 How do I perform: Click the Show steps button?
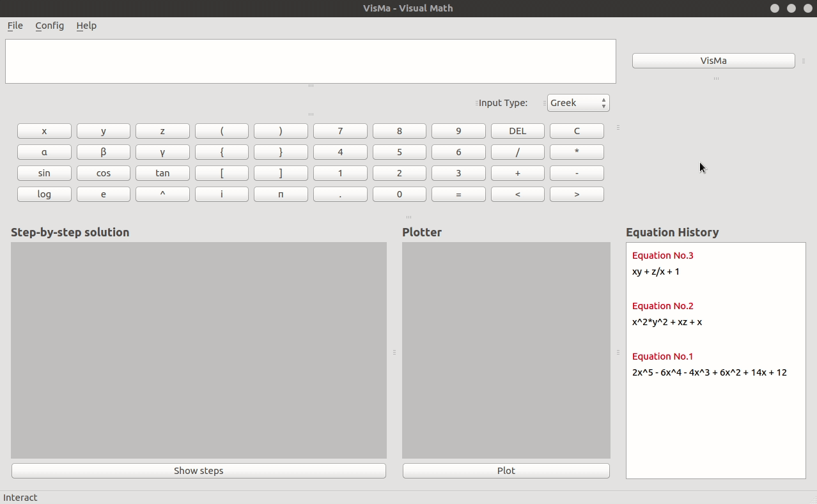(199, 471)
